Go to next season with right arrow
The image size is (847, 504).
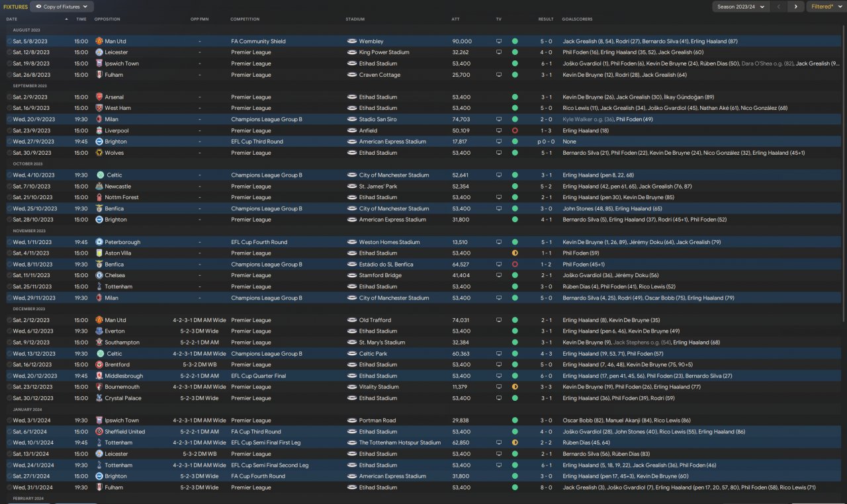pos(796,7)
